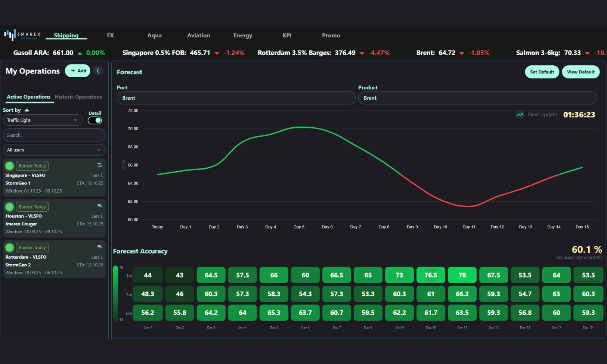Open the Traffic Light sort dropdown
Viewport: 607px width, 364px height.
[42, 120]
